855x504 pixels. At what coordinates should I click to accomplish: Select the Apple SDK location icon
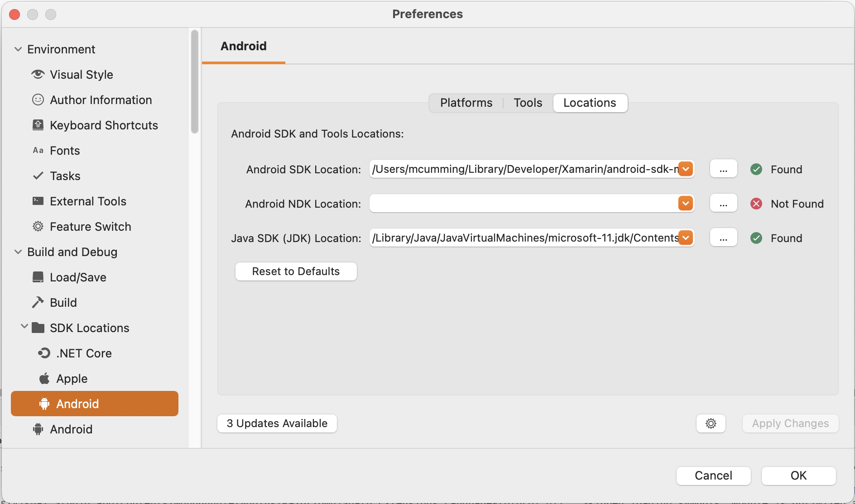(x=44, y=378)
